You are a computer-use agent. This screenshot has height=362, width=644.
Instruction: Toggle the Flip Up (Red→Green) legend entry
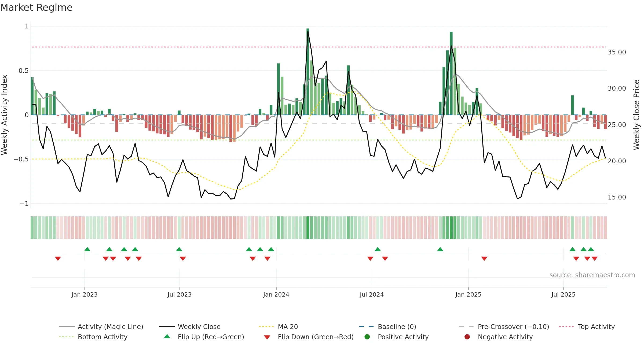[x=204, y=337]
